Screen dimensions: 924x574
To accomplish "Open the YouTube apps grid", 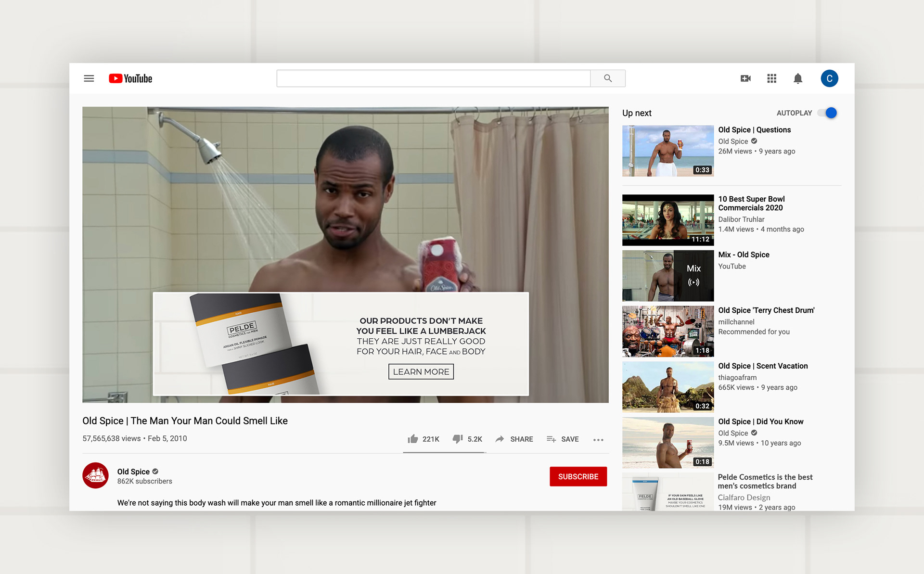I will (x=772, y=78).
